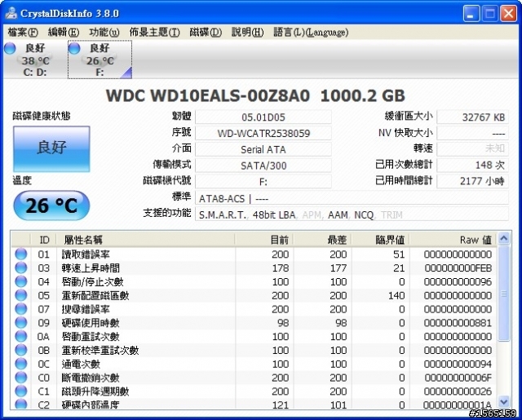Open the 說明(H) menu

click(247, 33)
